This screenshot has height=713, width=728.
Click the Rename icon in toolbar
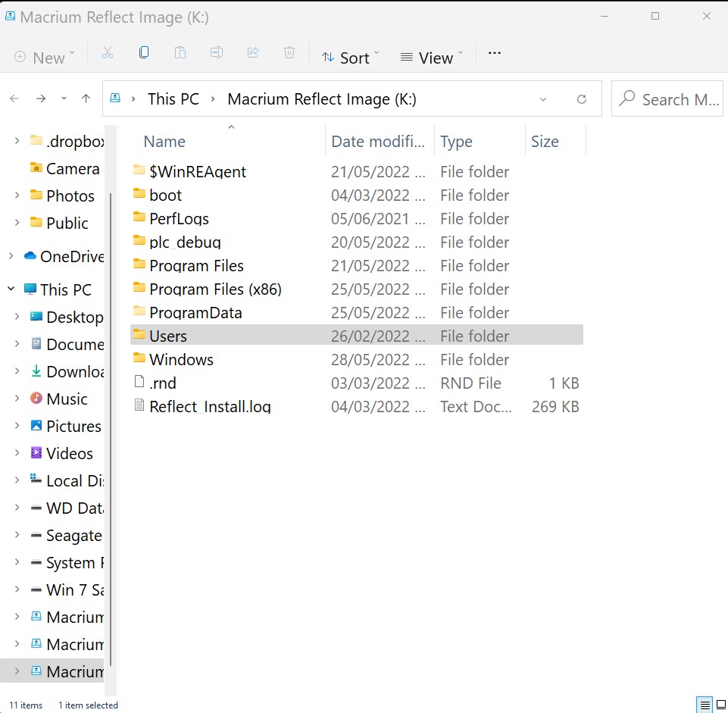click(217, 53)
